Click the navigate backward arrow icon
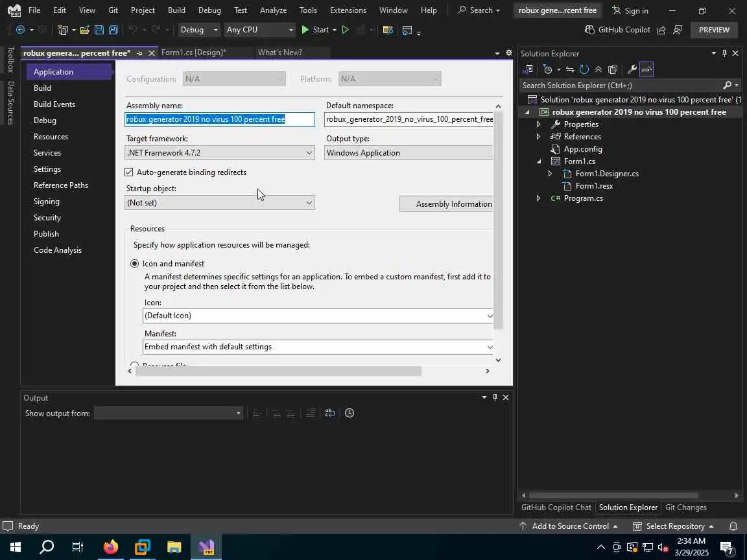747x560 pixels. [x=21, y=30]
